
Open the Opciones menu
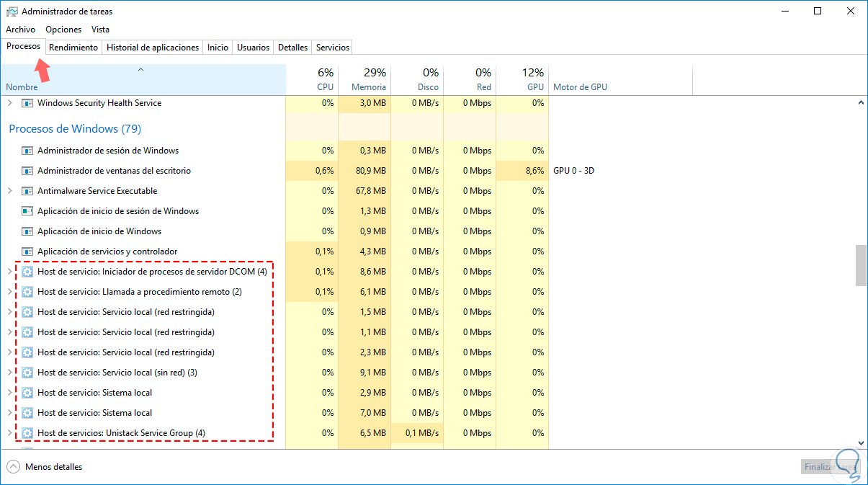coord(63,30)
